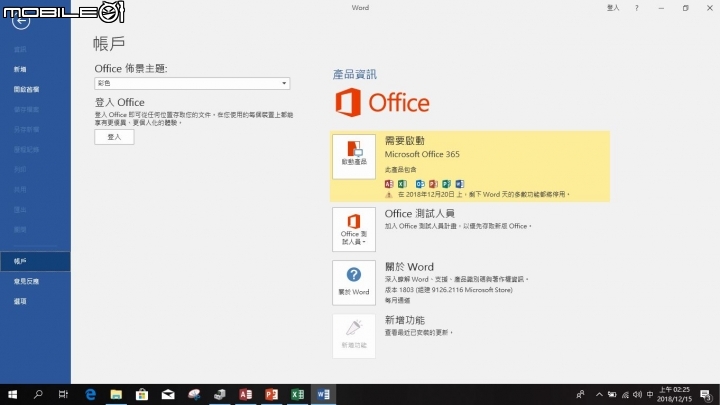Click the Microsoft Office 365 text
This screenshot has width=720, height=405.
click(x=422, y=154)
